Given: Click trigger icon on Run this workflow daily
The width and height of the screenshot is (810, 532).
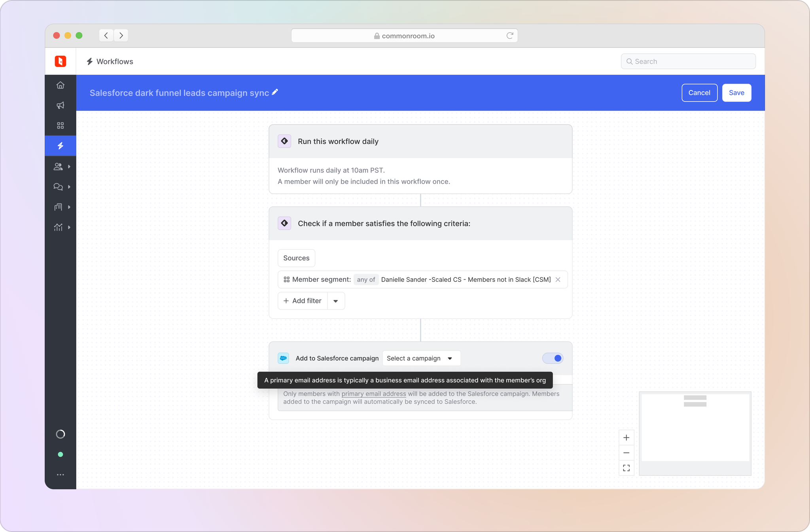Looking at the screenshot, I should pyautogui.click(x=284, y=141).
